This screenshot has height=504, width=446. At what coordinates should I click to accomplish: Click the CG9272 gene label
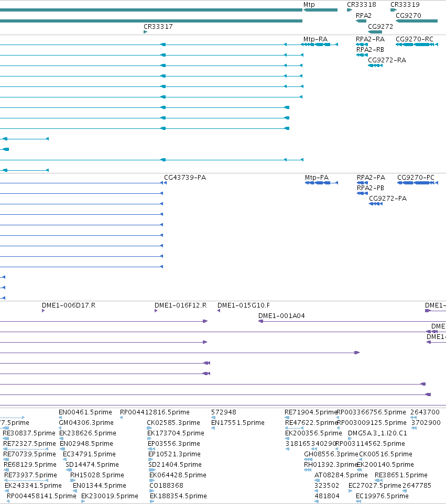[380, 27]
